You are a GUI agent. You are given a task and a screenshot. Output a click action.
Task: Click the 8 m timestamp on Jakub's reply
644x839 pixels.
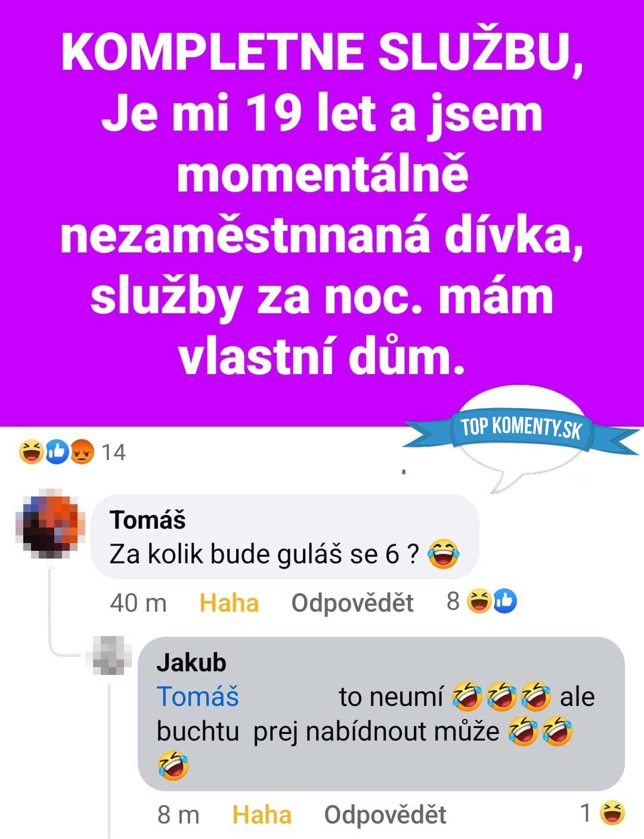coord(178,815)
